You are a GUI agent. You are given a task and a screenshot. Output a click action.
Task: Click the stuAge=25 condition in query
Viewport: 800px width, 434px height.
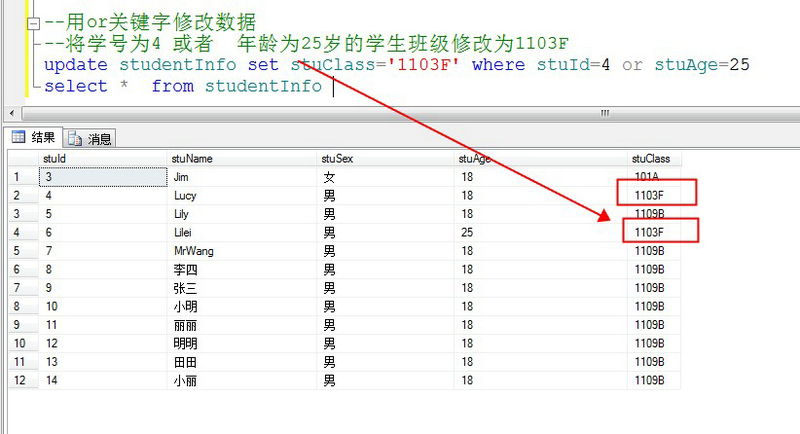(702, 65)
